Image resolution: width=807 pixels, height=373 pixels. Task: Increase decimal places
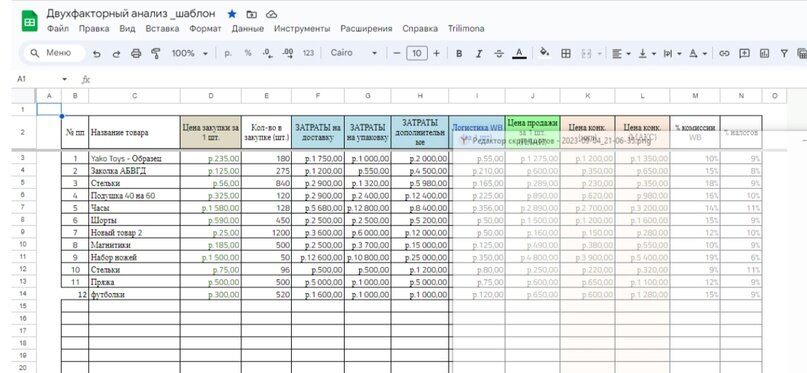coord(288,54)
